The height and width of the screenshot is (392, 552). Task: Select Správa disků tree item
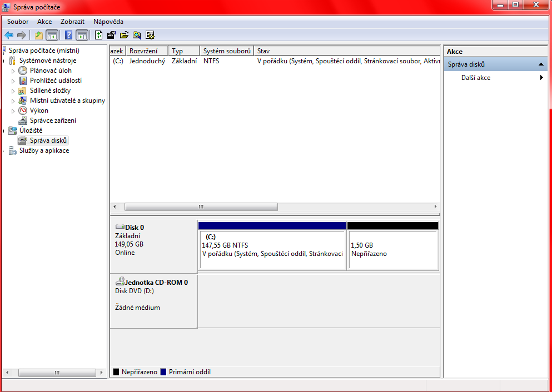(48, 140)
